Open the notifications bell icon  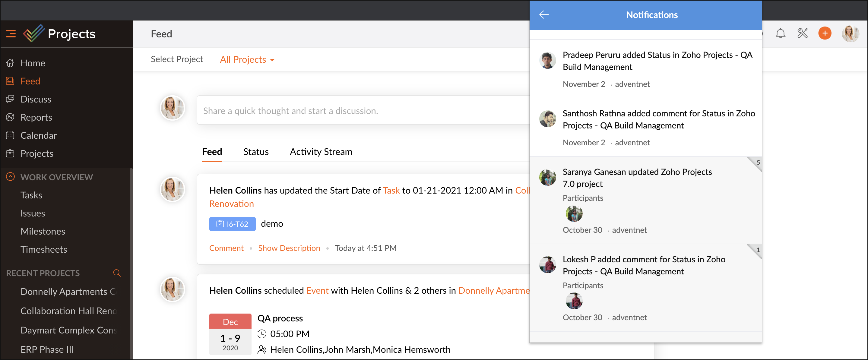tap(781, 33)
